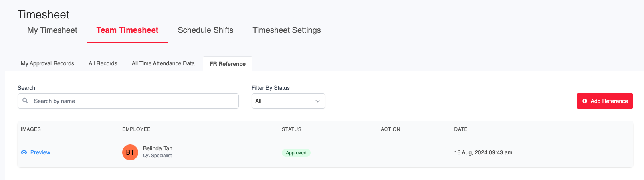This screenshot has height=180, width=644.
Task: Open the Schedule Shifts tab
Action: coord(206,30)
